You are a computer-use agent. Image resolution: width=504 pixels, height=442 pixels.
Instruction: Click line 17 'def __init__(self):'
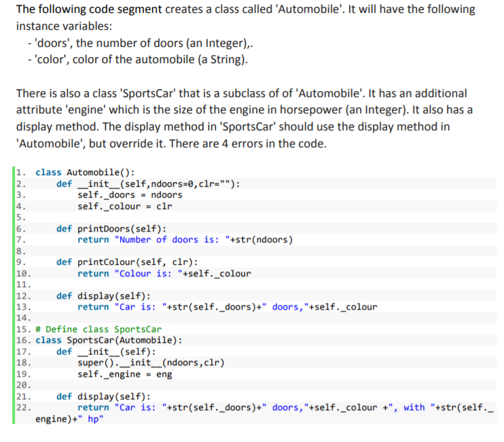pyautogui.click(x=107, y=352)
